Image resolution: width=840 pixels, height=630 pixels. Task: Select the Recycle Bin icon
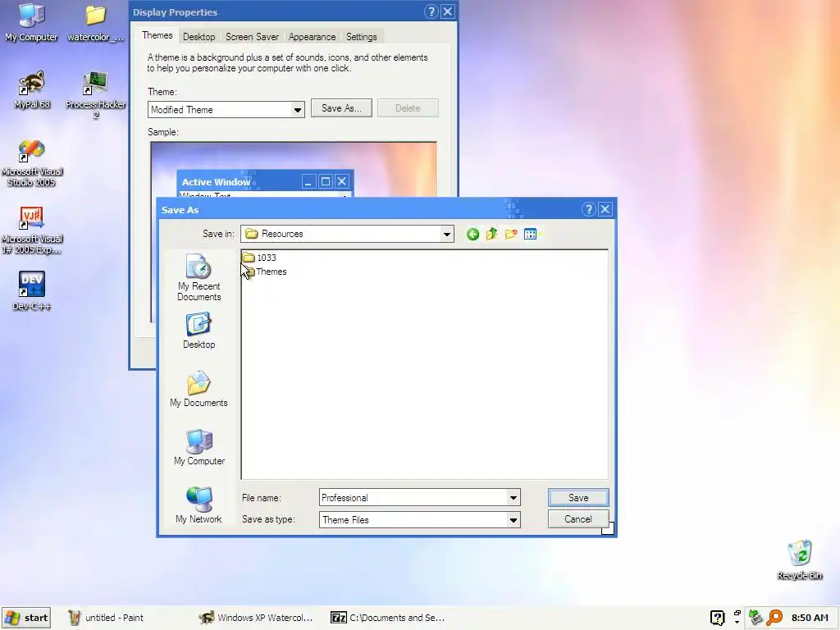pyautogui.click(x=799, y=559)
